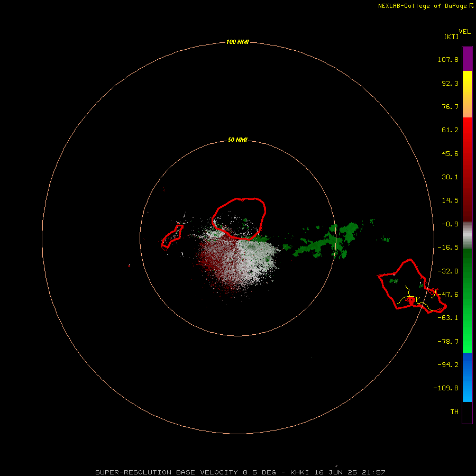Click the VEL legend title
Image resolution: width=476 pixels, height=476 pixels.
point(464,32)
